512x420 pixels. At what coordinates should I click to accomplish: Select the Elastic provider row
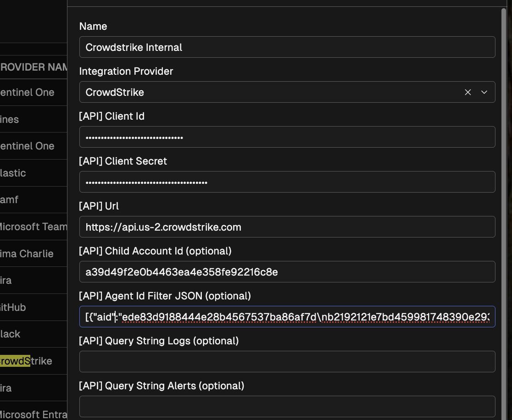tap(33, 173)
